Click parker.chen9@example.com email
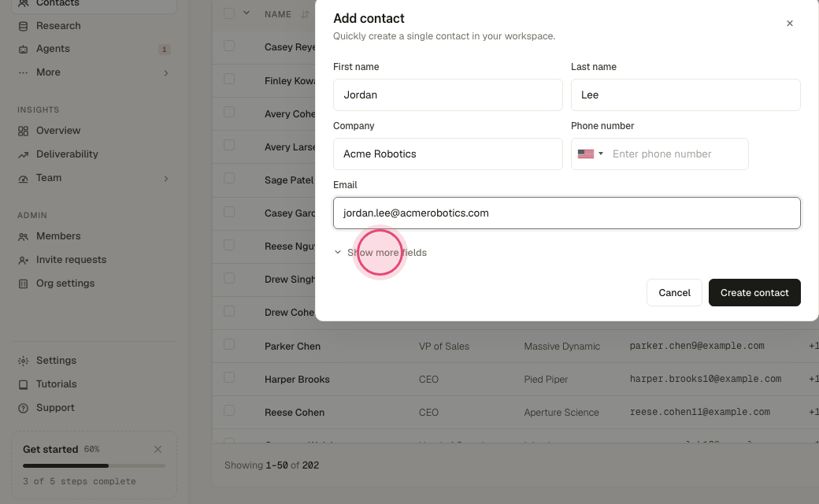Image resolution: width=819 pixels, height=504 pixels. coord(697,346)
